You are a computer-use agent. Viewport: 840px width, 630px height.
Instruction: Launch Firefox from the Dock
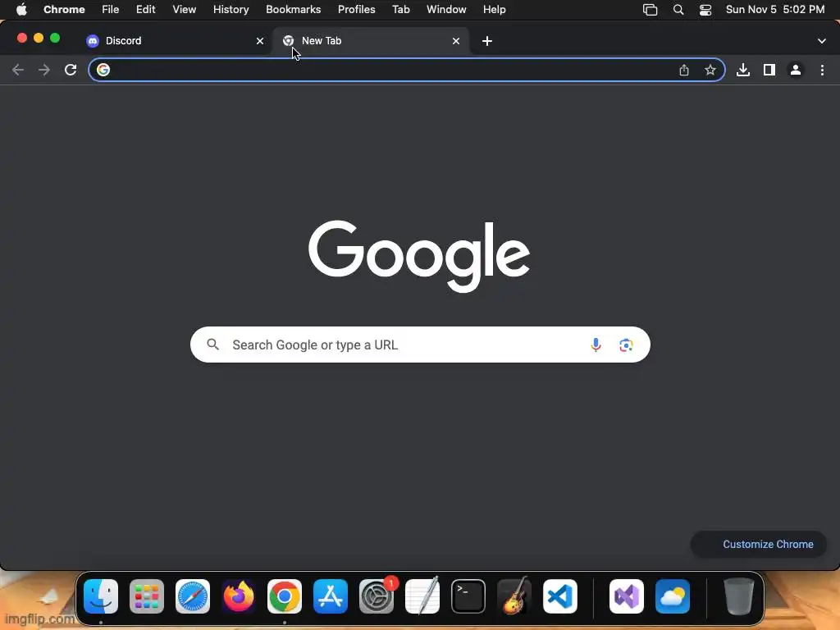(239, 596)
